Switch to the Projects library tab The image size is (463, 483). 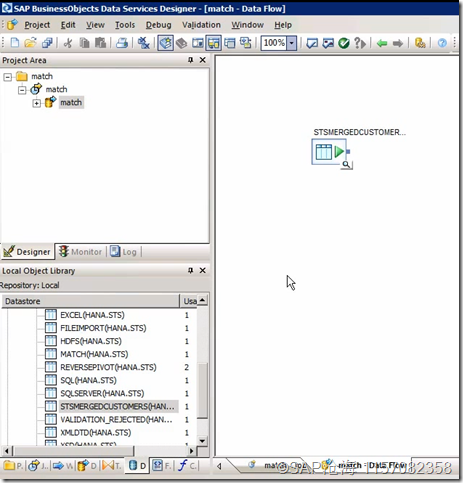13,466
